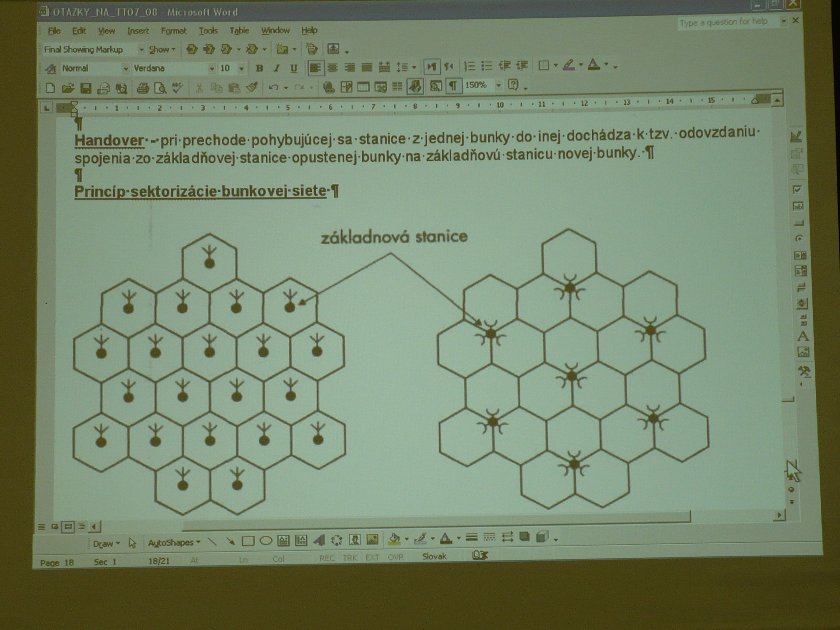Viewport: 840px width, 630px height.
Task: Toggle Show/Hide paragraph marks button
Action: pyautogui.click(x=453, y=86)
